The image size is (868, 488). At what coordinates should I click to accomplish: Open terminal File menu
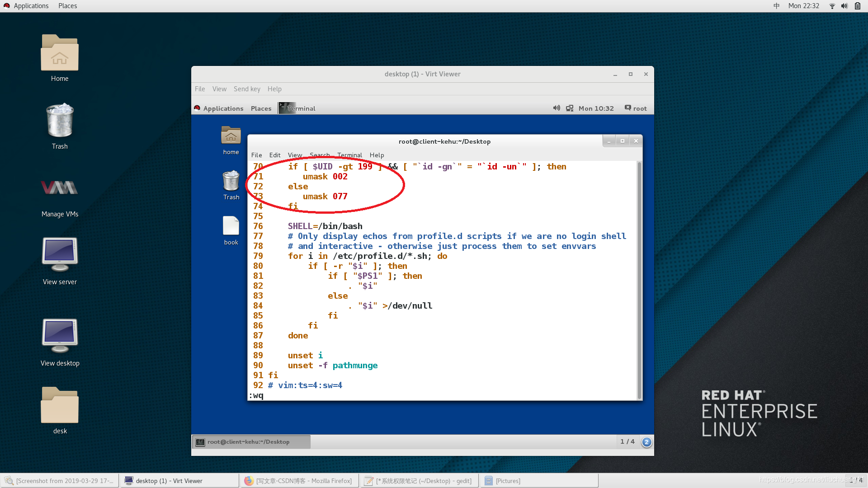(256, 155)
